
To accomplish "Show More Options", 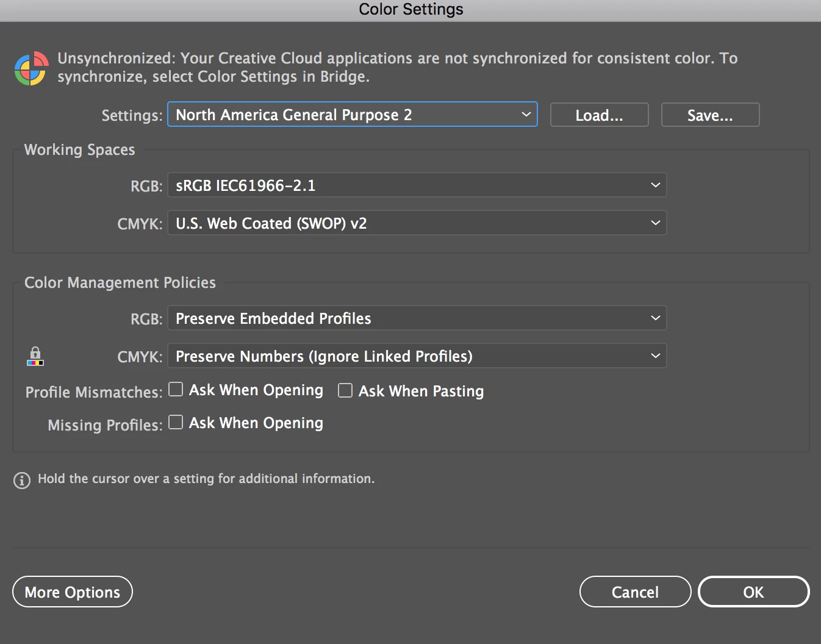I will click(x=73, y=592).
